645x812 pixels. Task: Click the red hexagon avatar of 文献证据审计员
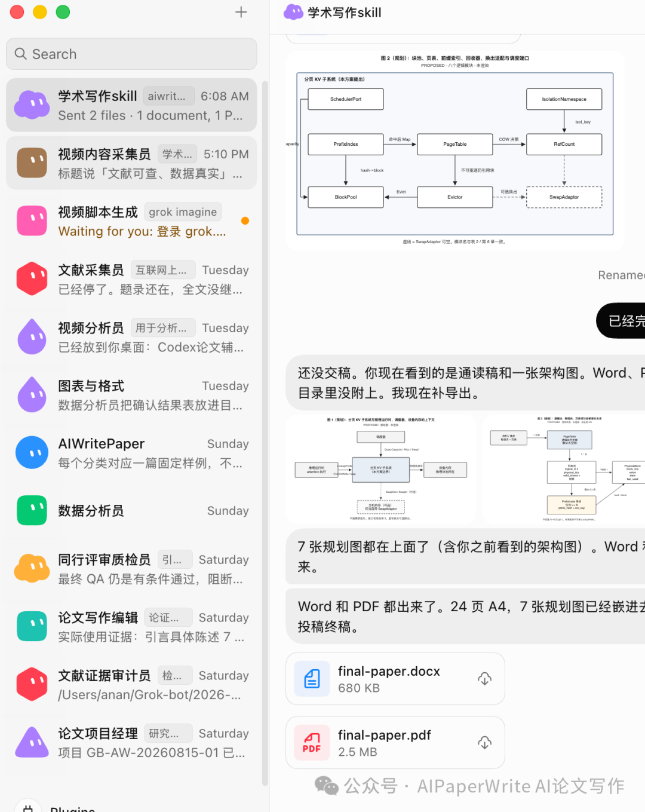[x=32, y=685]
